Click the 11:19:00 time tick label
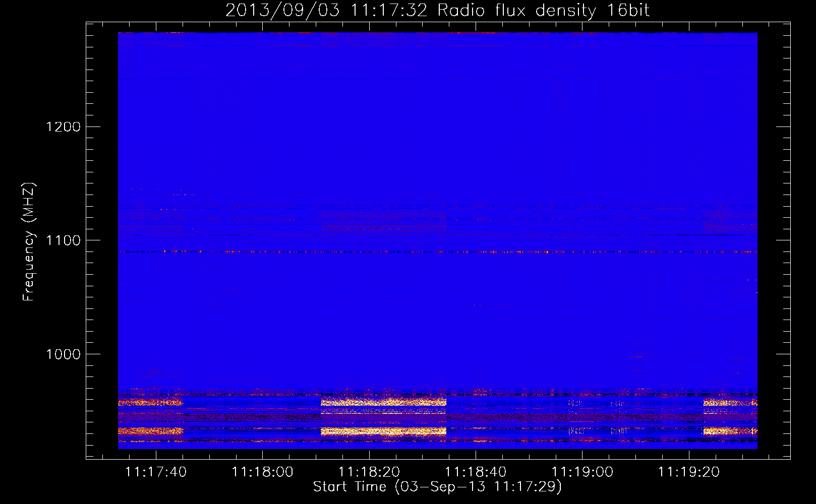The image size is (816, 504). 582,472
